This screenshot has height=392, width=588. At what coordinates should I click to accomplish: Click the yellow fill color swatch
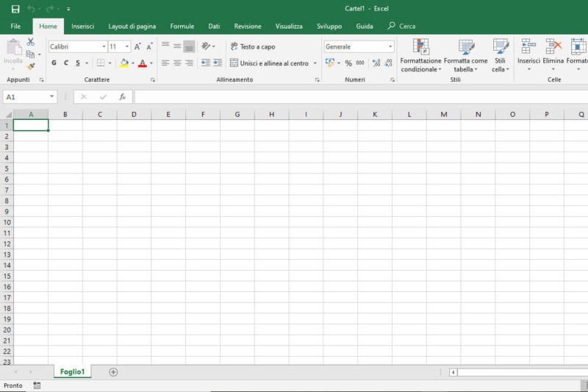pyautogui.click(x=124, y=63)
